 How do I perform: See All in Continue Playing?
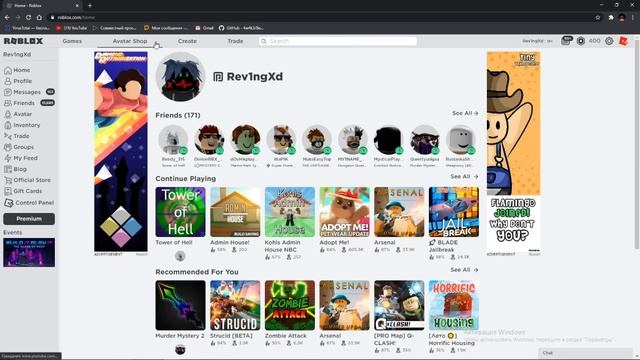point(464,176)
